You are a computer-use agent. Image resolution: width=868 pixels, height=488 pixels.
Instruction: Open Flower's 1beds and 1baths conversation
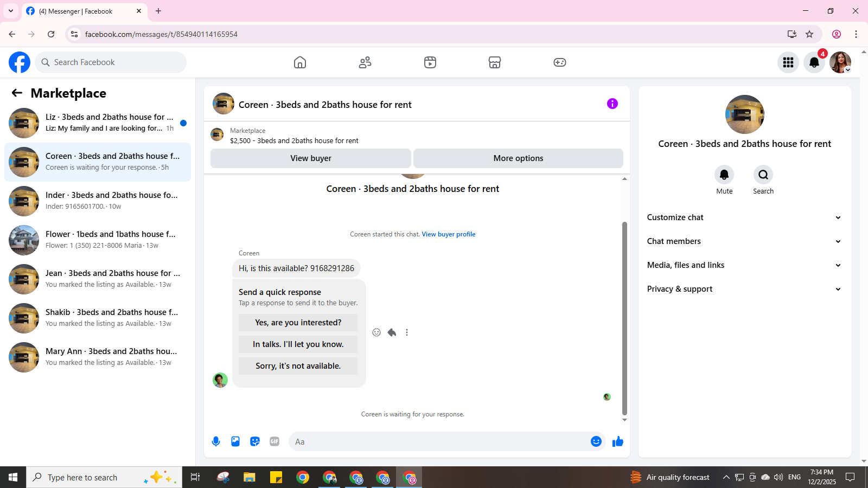(98, 240)
